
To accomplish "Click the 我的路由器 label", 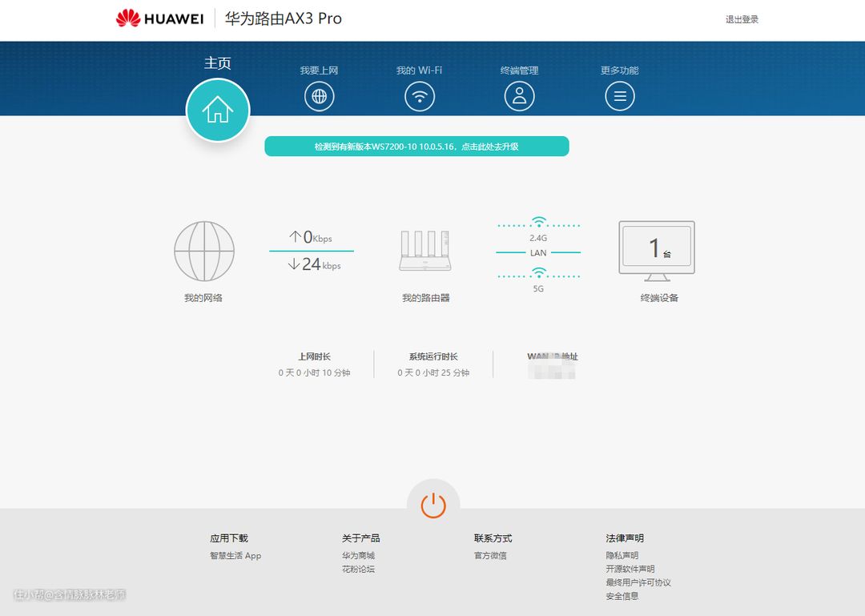I will click(x=426, y=298).
